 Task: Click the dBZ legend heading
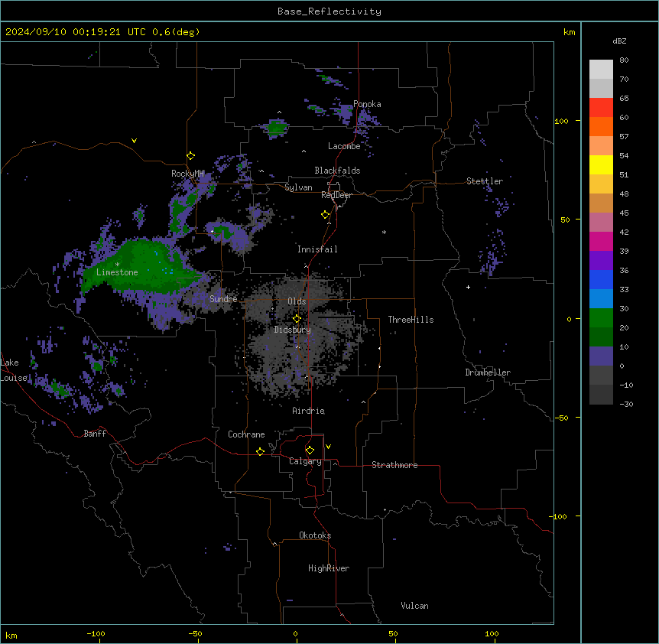(619, 41)
